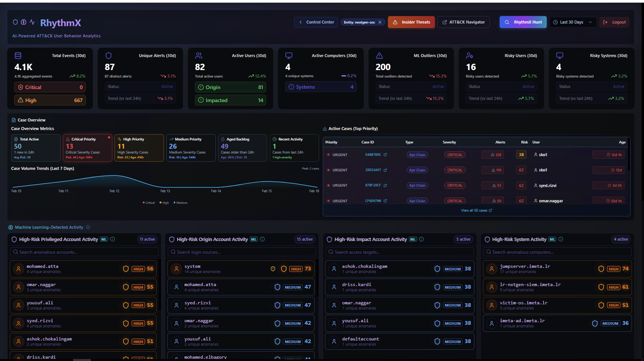Click the yellow alert icon beside the system account

(x=273, y=269)
